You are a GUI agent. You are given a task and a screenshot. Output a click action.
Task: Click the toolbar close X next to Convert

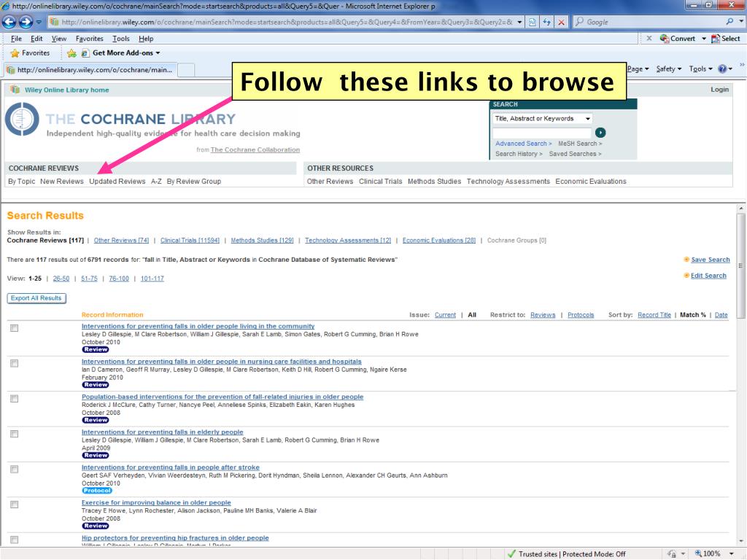coord(649,38)
